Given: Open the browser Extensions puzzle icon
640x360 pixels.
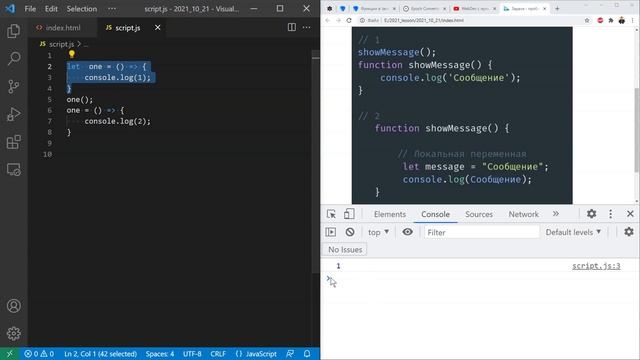Looking at the screenshot, I should point(611,20).
